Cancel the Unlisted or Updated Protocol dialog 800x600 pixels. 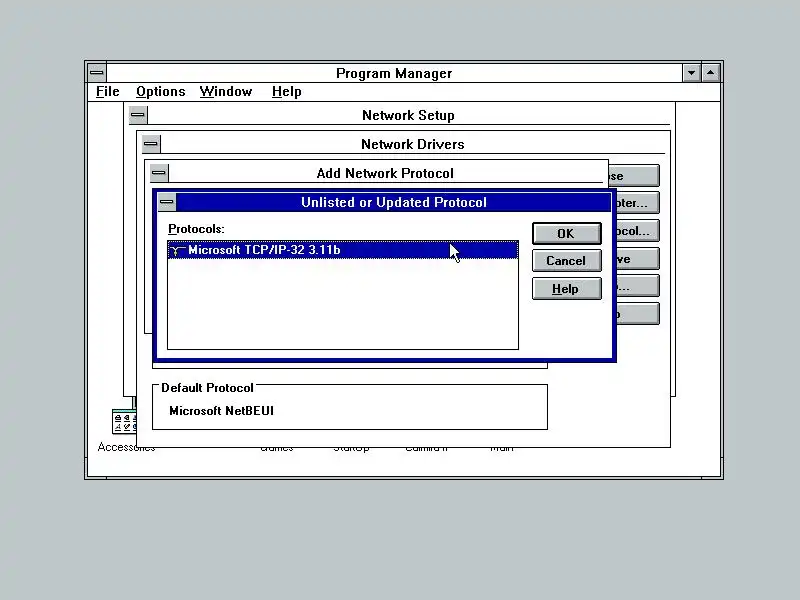(566, 261)
